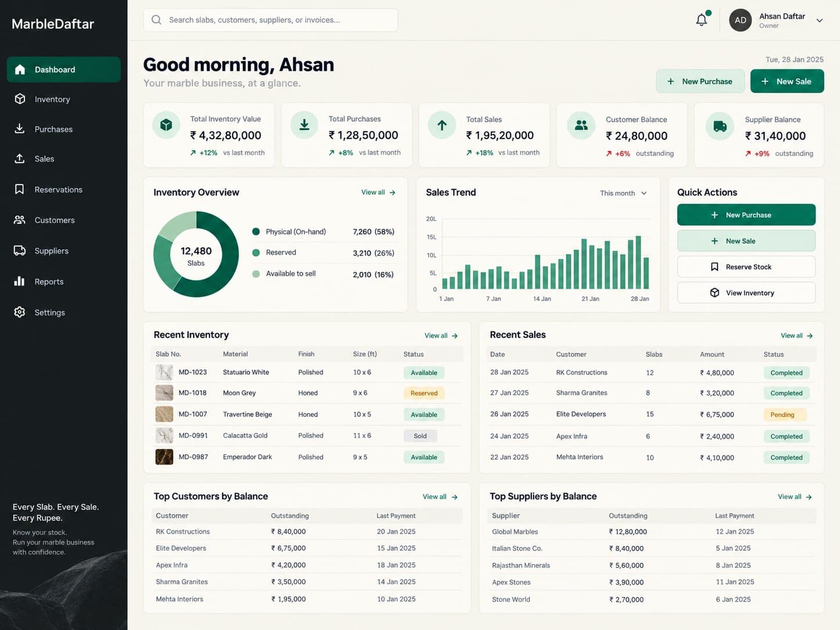Click the Total Inventory Value cube icon
840x630 pixels.
(166, 125)
